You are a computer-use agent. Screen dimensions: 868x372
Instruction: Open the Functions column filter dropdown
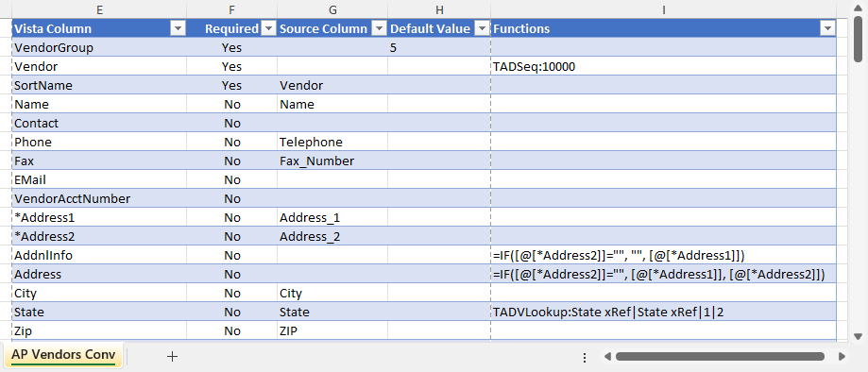point(827,28)
